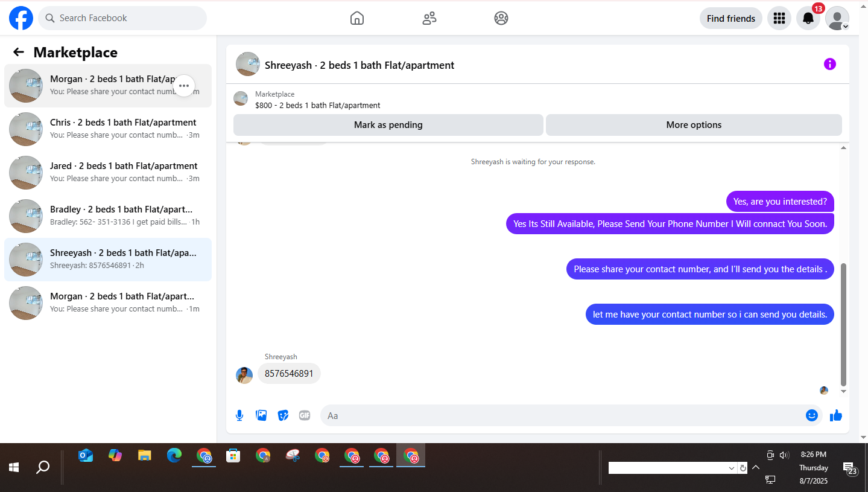The image size is (868, 492).
Task: Click the chat header title for Shreeyash
Action: [x=360, y=65]
